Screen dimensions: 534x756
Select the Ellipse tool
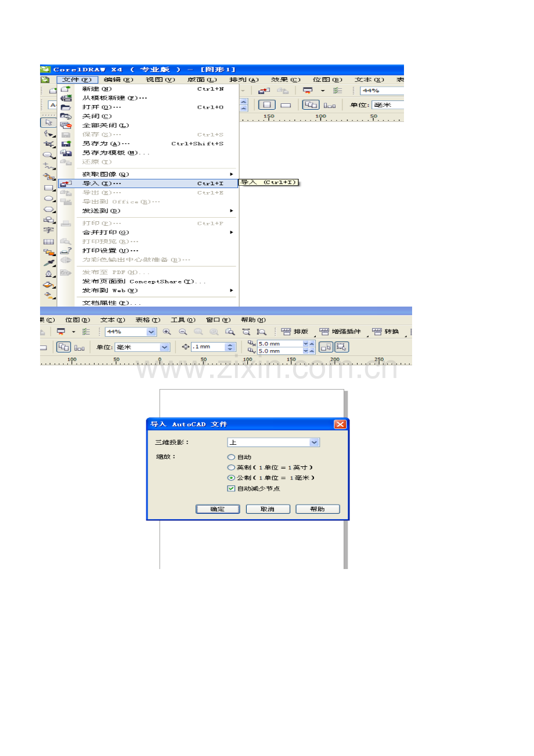coord(49,199)
